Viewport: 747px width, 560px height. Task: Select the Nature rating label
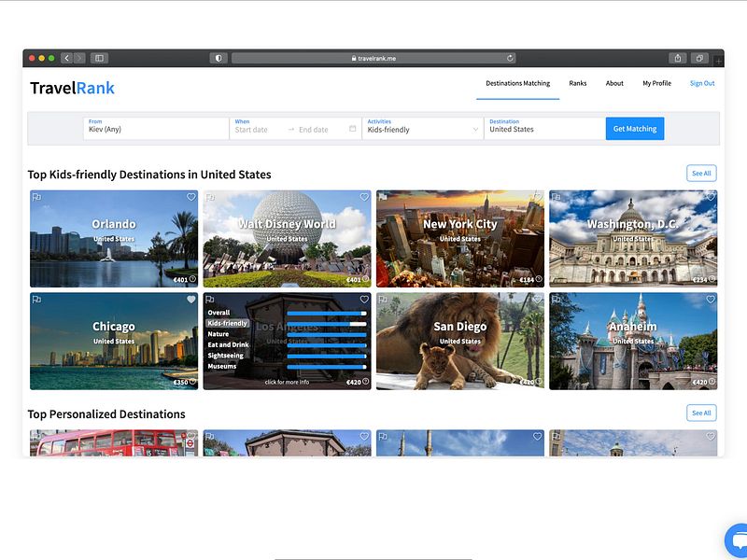pyautogui.click(x=218, y=334)
